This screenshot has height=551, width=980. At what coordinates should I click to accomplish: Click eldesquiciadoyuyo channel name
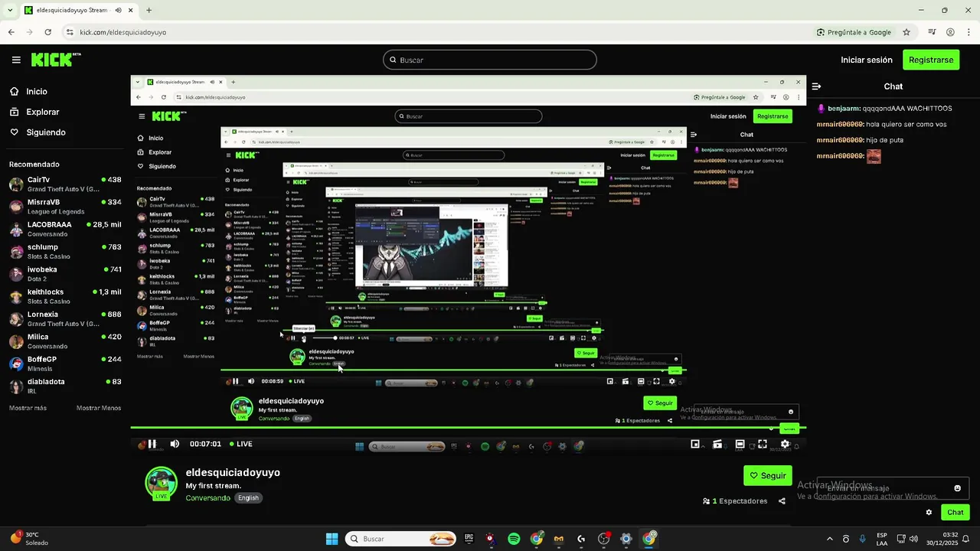coord(233,472)
